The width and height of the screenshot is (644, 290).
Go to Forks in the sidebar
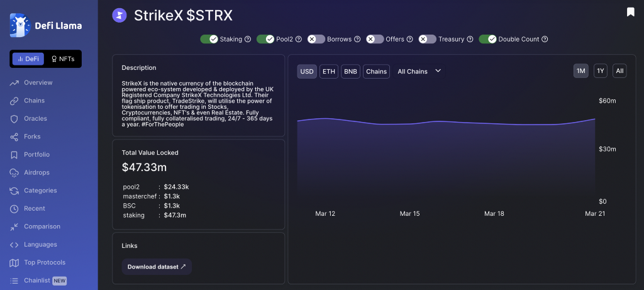[x=32, y=137]
